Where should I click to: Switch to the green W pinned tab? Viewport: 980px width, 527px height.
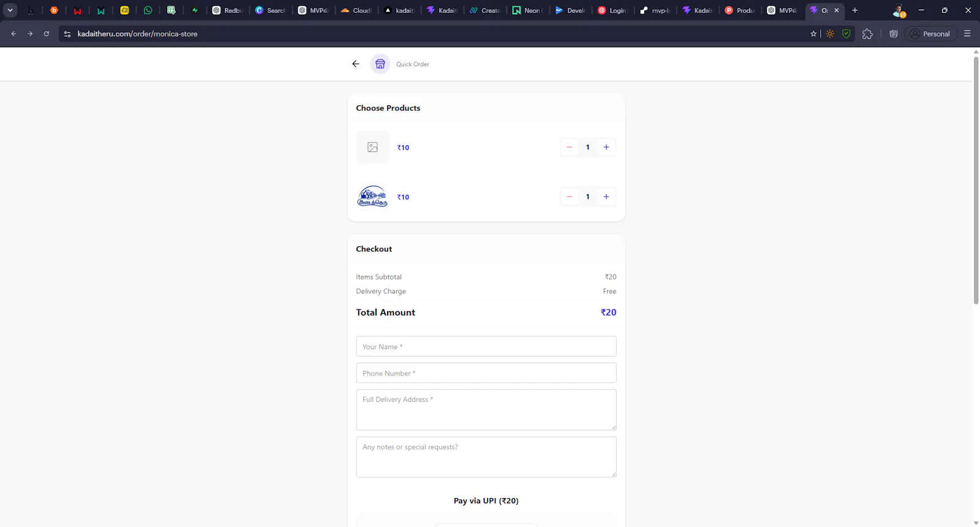coord(101,10)
